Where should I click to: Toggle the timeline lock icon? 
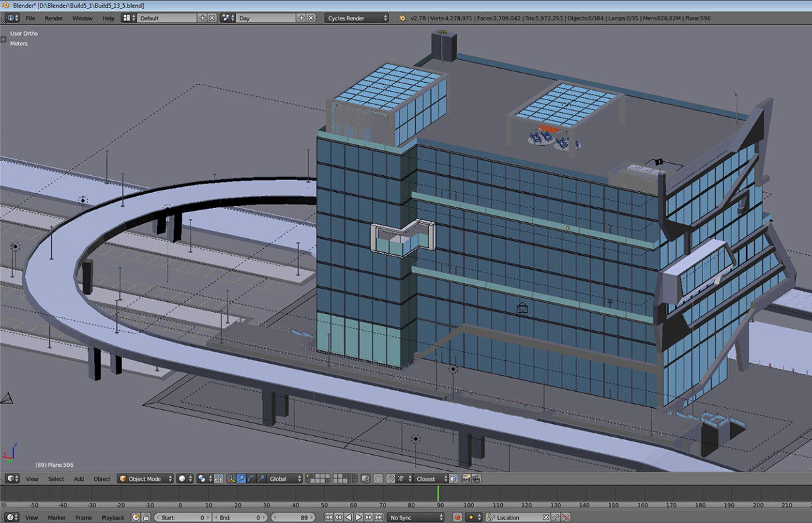tap(146, 517)
